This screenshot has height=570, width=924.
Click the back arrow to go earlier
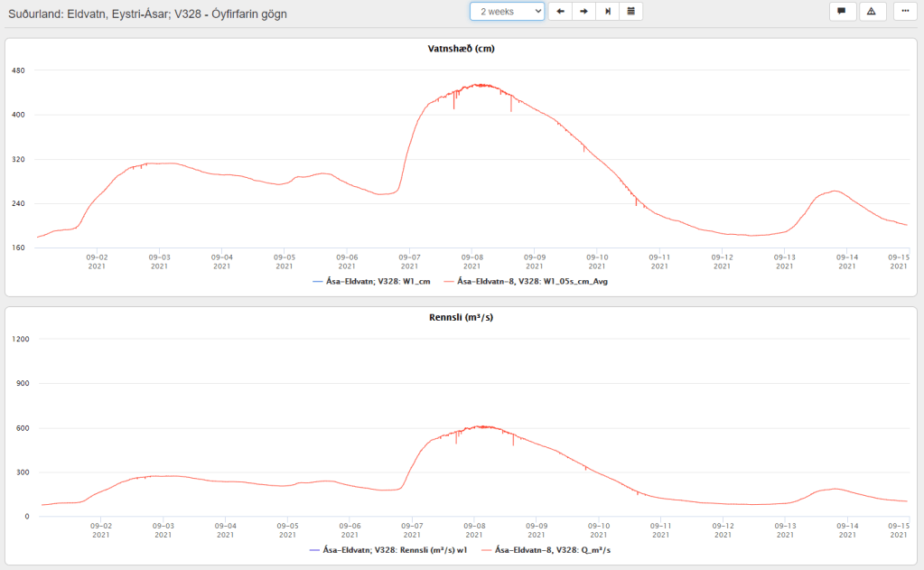click(x=560, y=11)
